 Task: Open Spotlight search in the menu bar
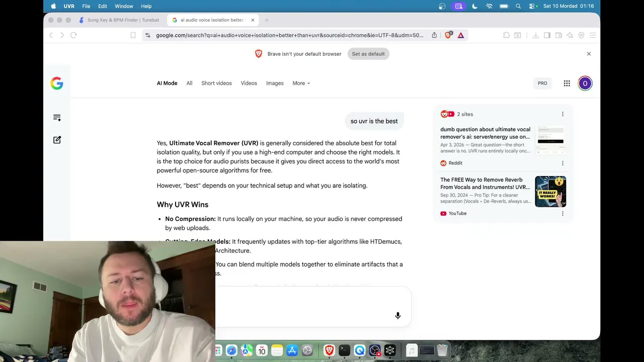[x=518, y=6]
